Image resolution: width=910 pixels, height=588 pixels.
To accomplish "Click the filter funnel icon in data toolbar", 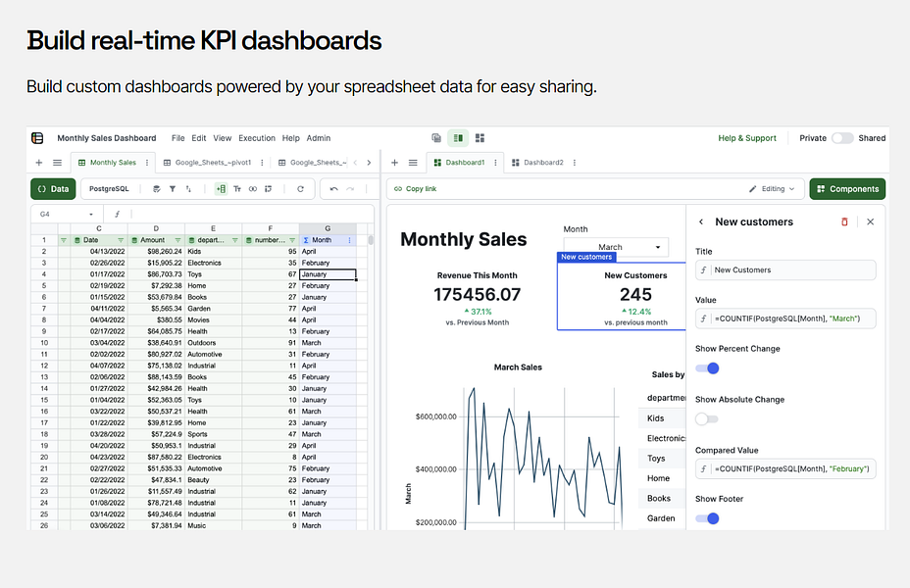I will coord(173,189).
